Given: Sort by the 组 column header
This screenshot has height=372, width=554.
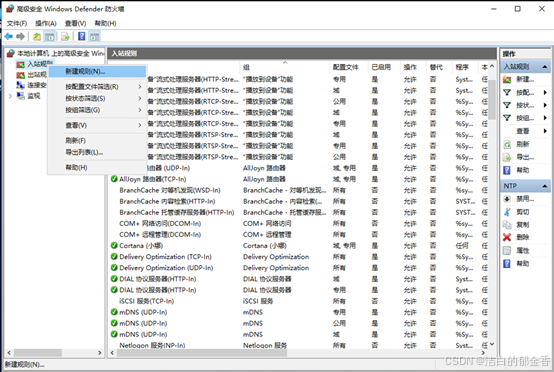Looking at the screenshot, I should (x=285, y=67).
